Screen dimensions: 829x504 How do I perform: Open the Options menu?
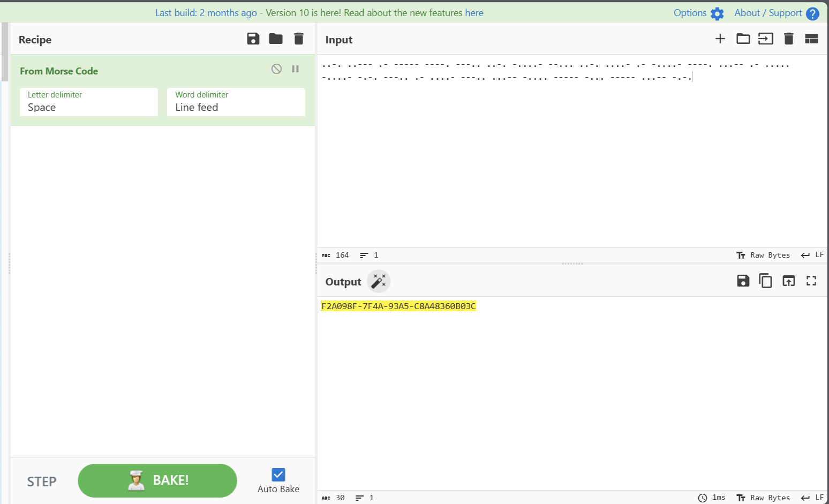[x=698, y=13]
